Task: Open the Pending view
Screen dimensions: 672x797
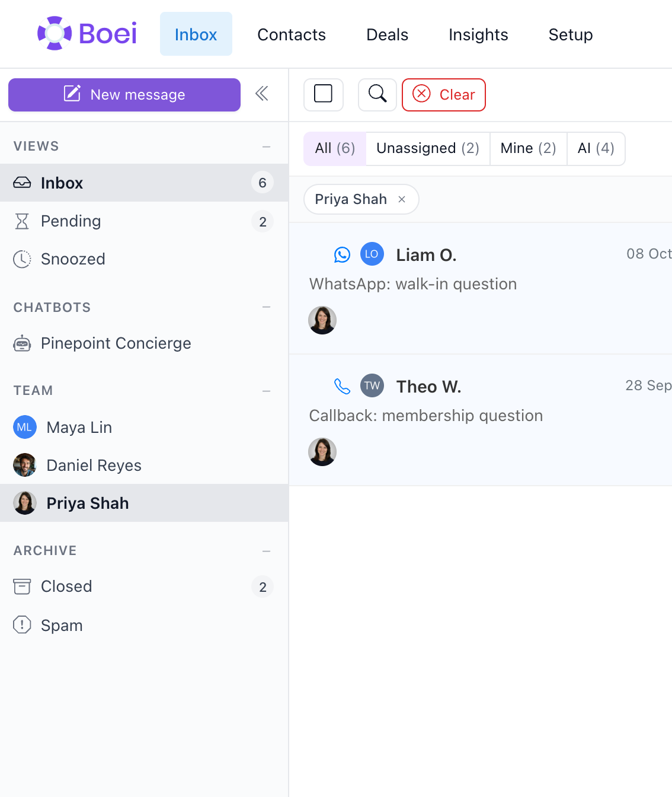Action: click(x=144, y=221)
